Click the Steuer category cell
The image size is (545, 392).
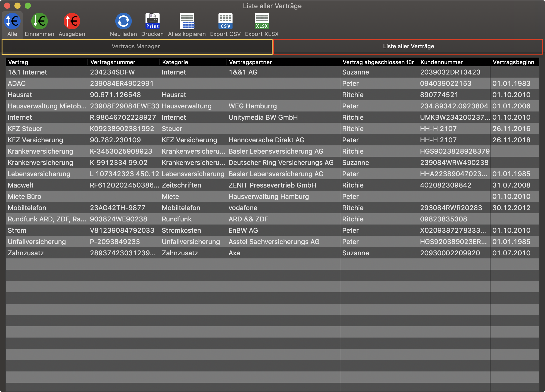click(172, 129)
